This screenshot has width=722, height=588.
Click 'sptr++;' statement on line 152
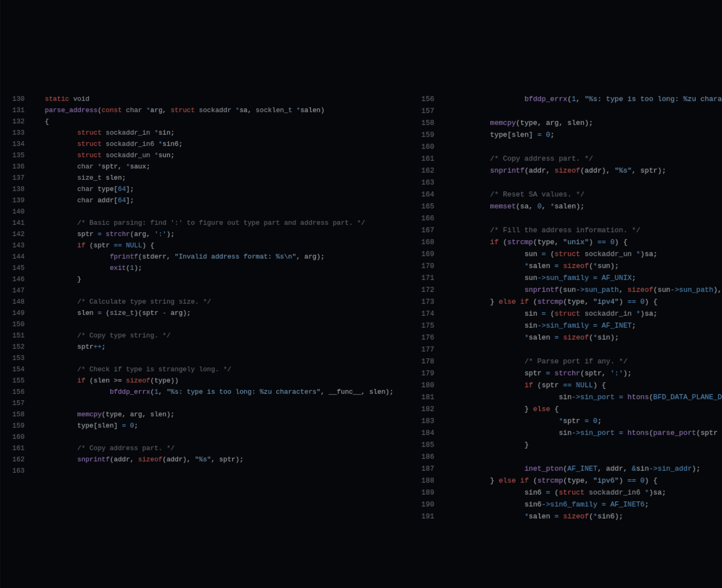[x=91, y=347]
